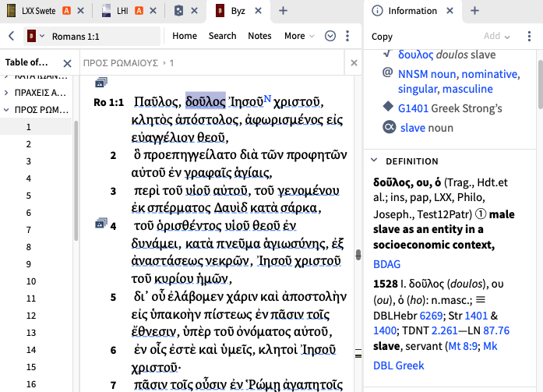Screen dimensions: 543x392
Task: Click the ΠΡΟΣ ΡΩΜΑΙΟΥΣ breadcrumb
Action: 120,63
